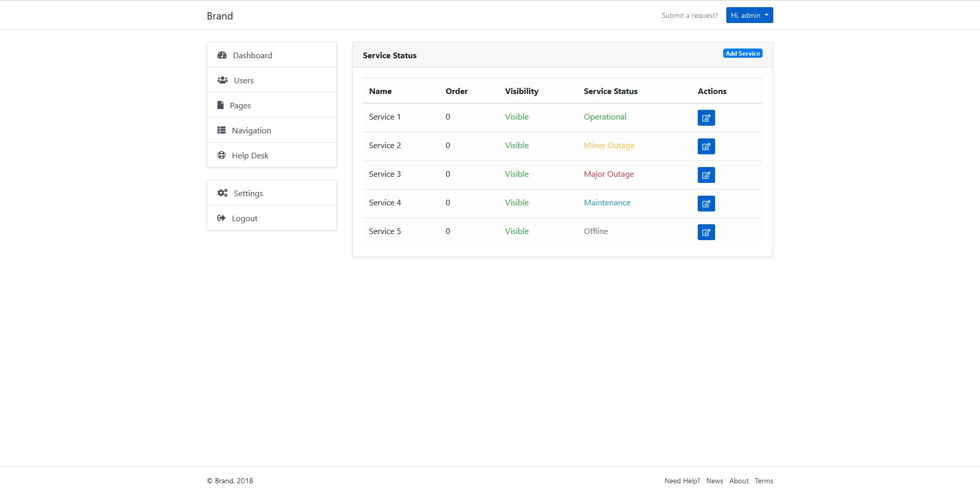Open the Terms footer link
This screenshot has width=980, height=494.
(764, 481)
